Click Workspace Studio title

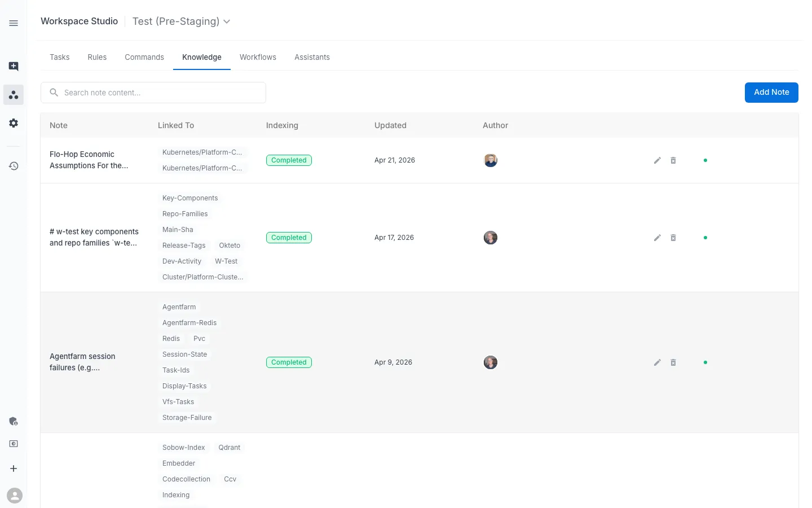point(80,21)
